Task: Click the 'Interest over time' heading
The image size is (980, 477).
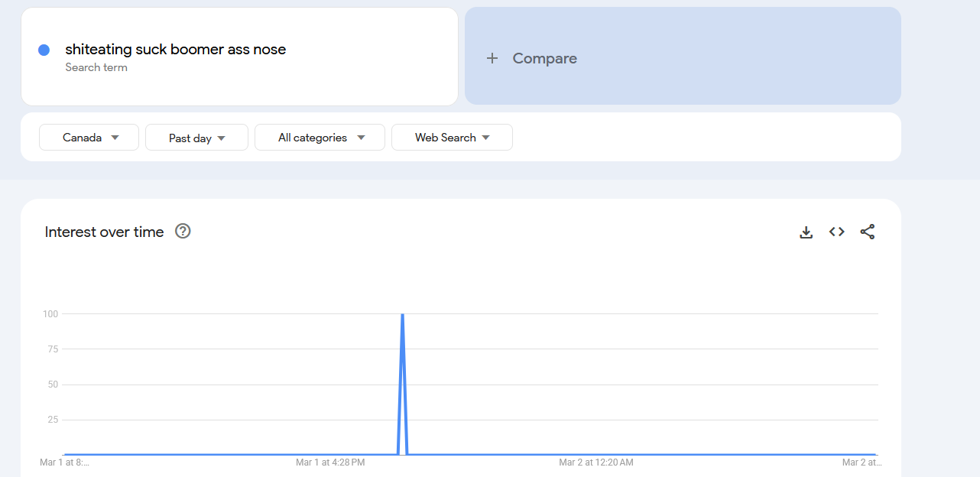Action: coord(105,232)
